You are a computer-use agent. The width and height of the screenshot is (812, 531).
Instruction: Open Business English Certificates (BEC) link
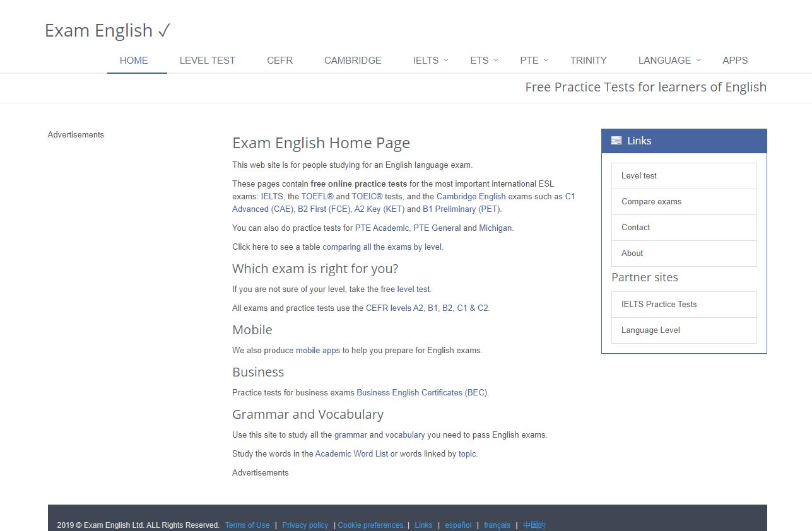coord(422,392)
